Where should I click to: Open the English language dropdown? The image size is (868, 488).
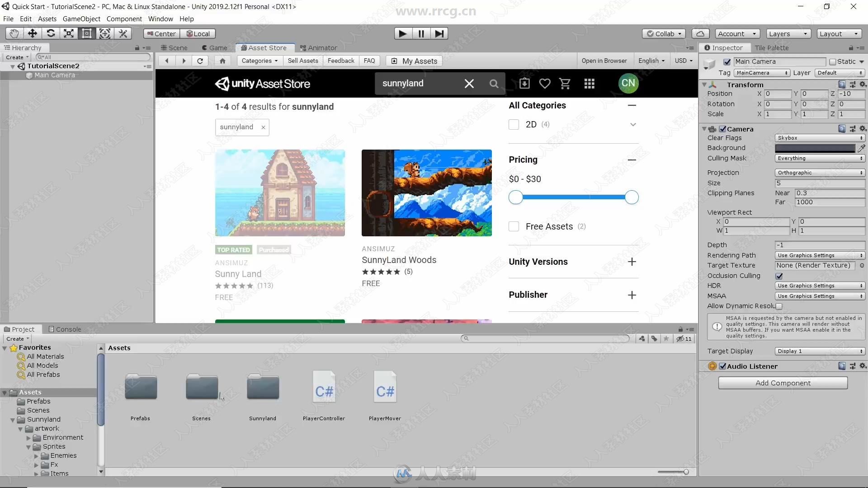pos(651,61)
